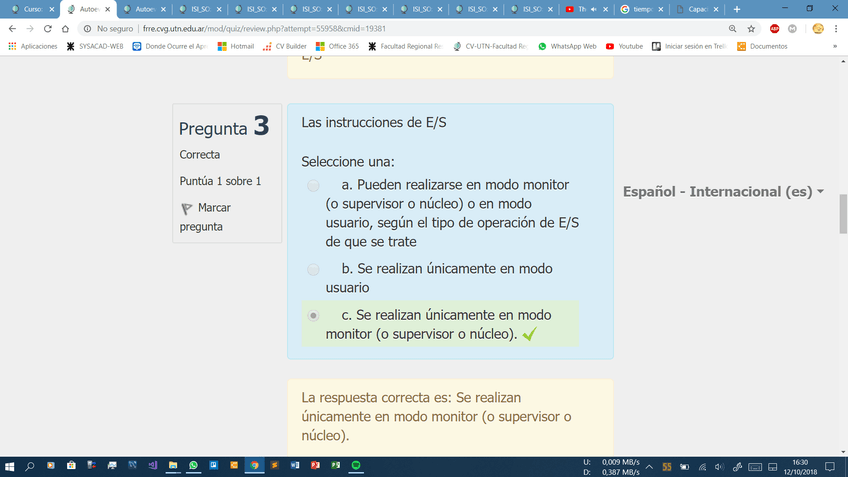Viewport: 848px width, 477px height.
Task: Show hidden system tray icons
Action: [651, 466]
